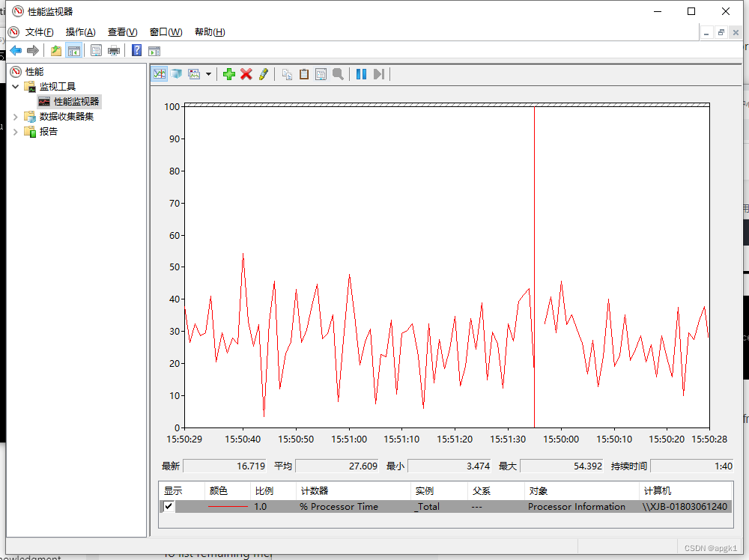Click the 平均 value field 27.609
Image resolution: width=749 pixels, height=560 pixels.
click(x=337, y=466)
